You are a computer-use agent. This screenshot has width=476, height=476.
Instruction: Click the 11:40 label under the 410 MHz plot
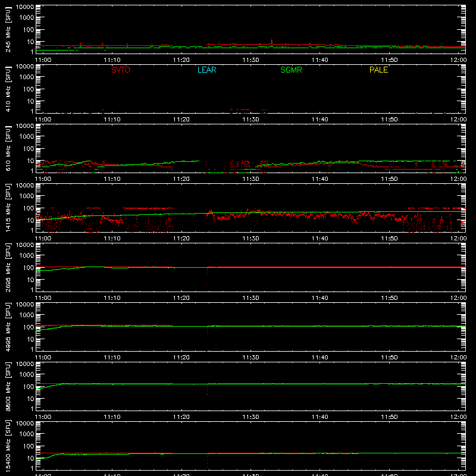tap(320, 120)
